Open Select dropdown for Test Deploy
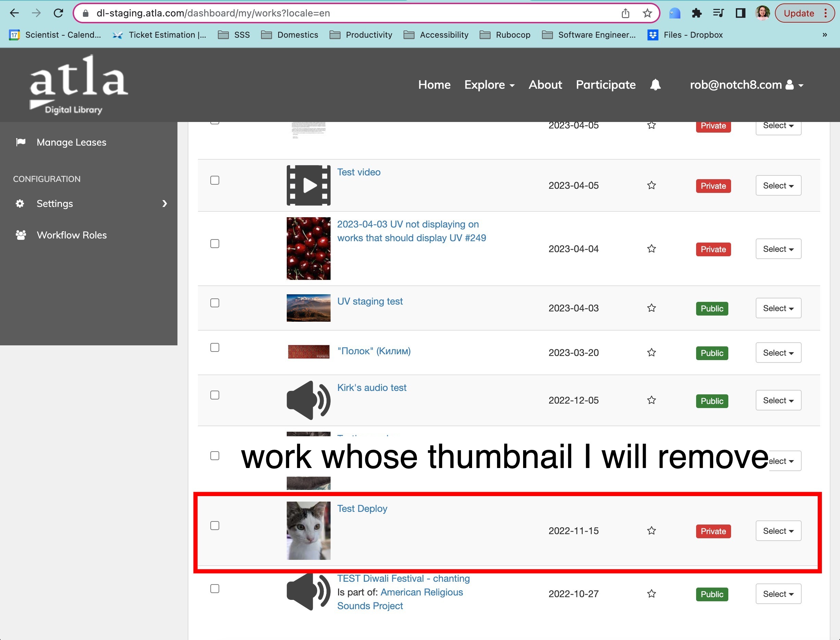840x640 pixels. click(778, 531)
